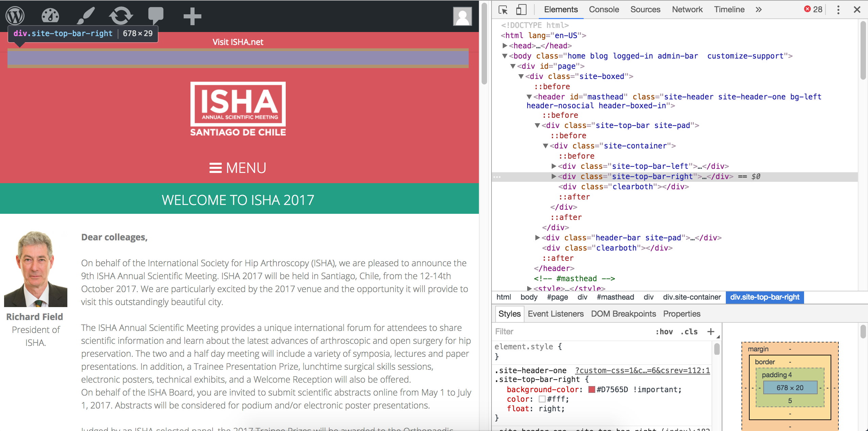Open the DevTools three-dot options menu
The width and height of the screenshot is (868, 431).
tap(838, 10)
